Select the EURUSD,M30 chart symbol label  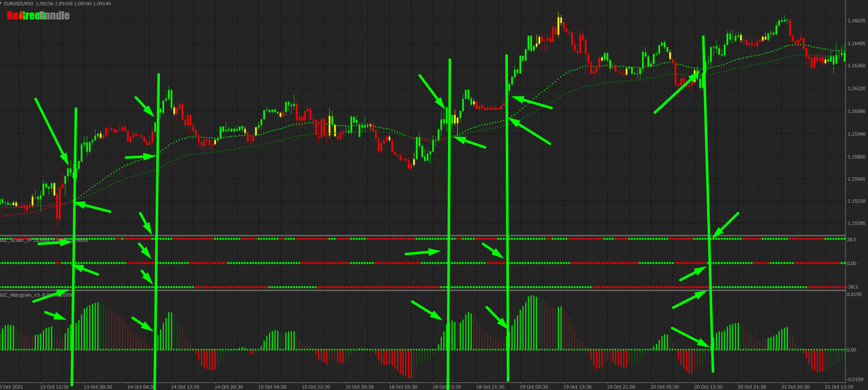click(x=18, y=4)
